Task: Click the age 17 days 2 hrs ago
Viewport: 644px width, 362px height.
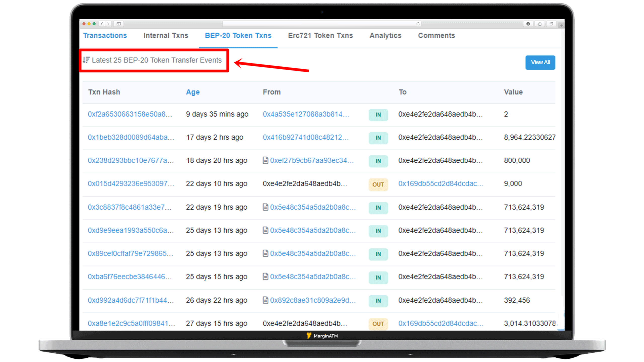Action: pyautogui.click(x=214, y=137)
